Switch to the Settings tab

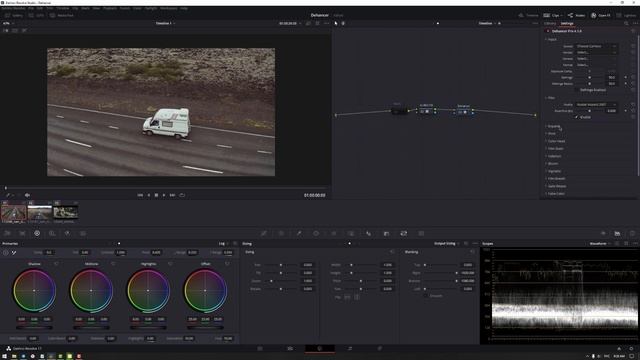point(567,23)
